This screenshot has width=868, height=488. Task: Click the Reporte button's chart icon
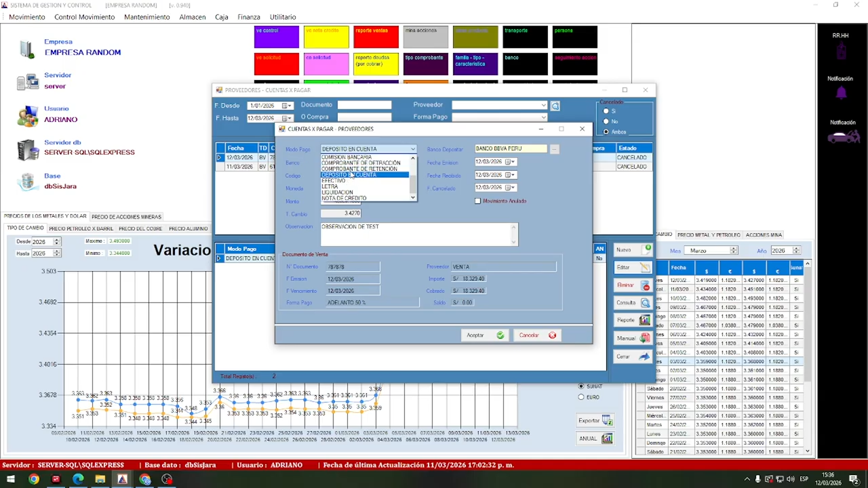(x=644, y=320)
